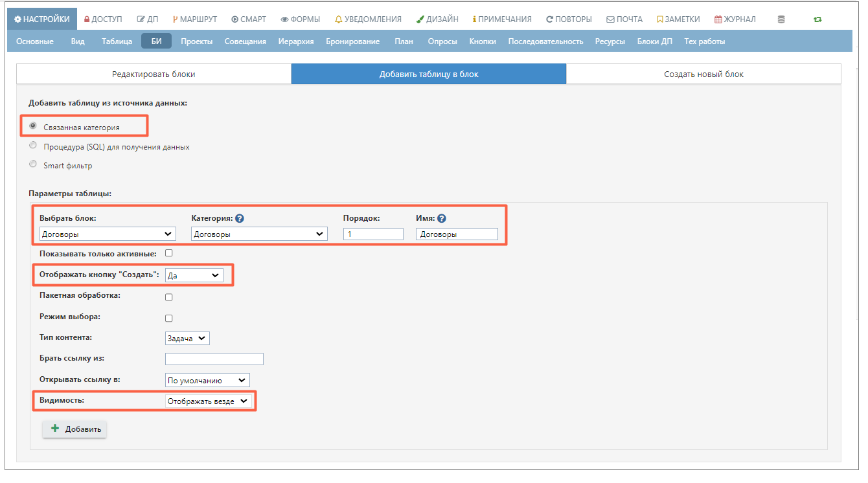The height and width of the screenshot is (483, 868).
Task: Select Smart фильтр radio button
Action: [x=33, y=164]
